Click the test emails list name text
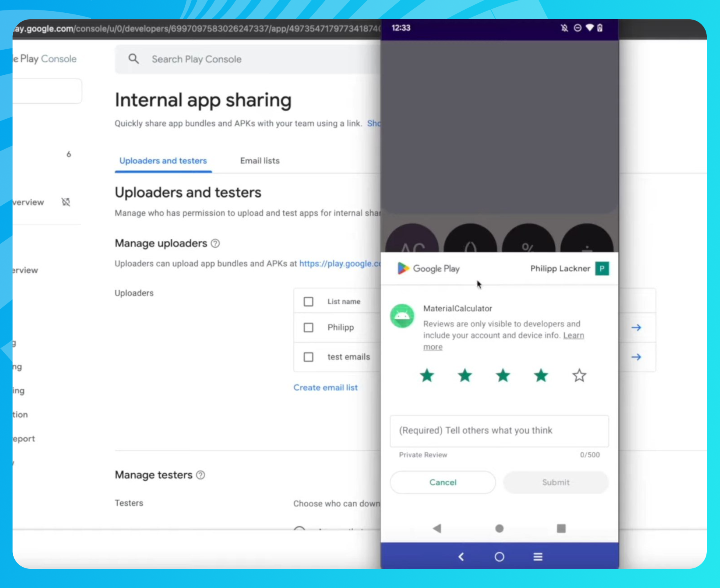Image resolution: width=720 pixels, height=588 pixels. click(349, 357)
